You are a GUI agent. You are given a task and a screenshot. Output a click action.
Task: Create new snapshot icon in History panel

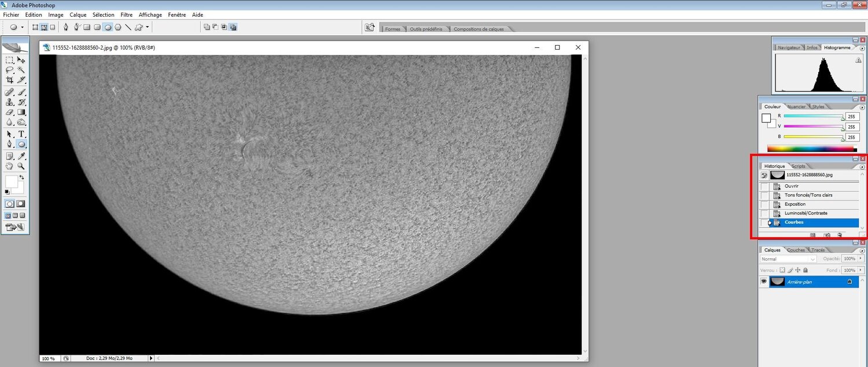(827, 235)
